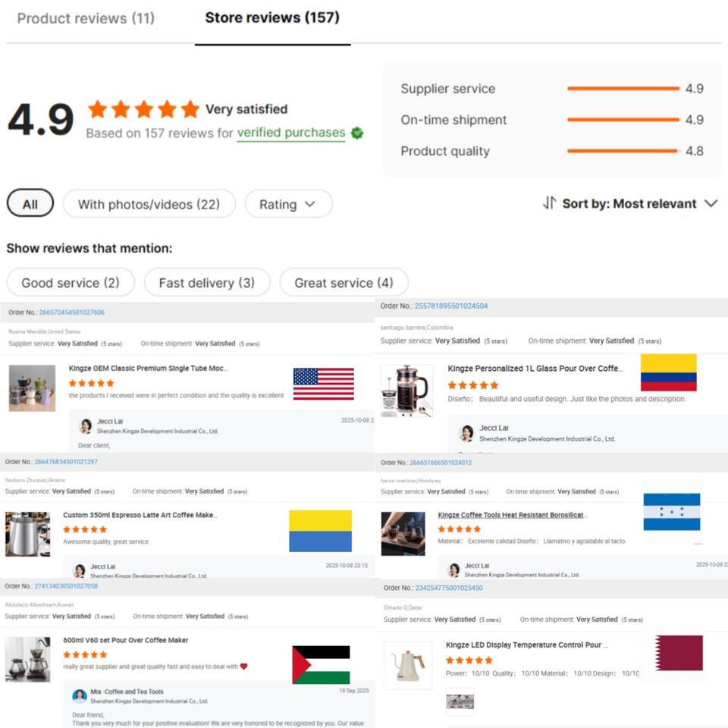The width and height of the screenshot is (728, 728).
Task: Click reviewer name santiago barrera, Colombia
Action: (416, 328)
